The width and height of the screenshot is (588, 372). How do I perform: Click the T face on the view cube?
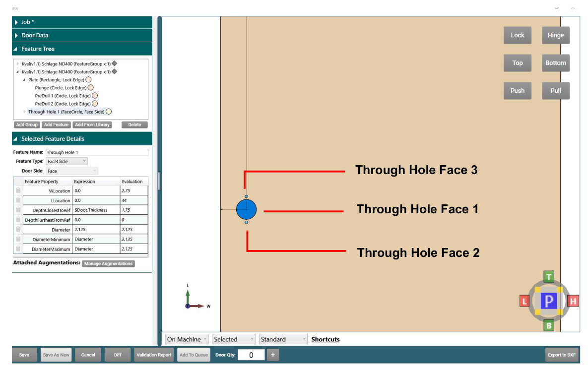tap(549, 277)
